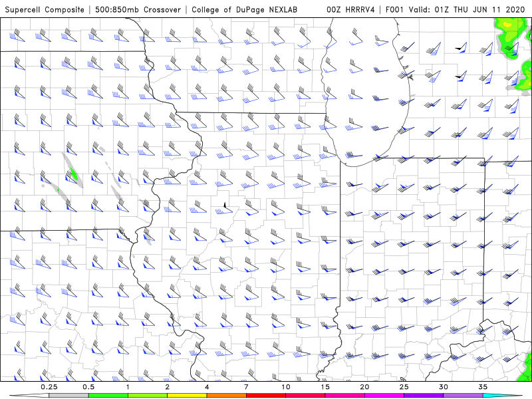Pick the green swatch between 0.5 and 1

[x=108, y=396]
